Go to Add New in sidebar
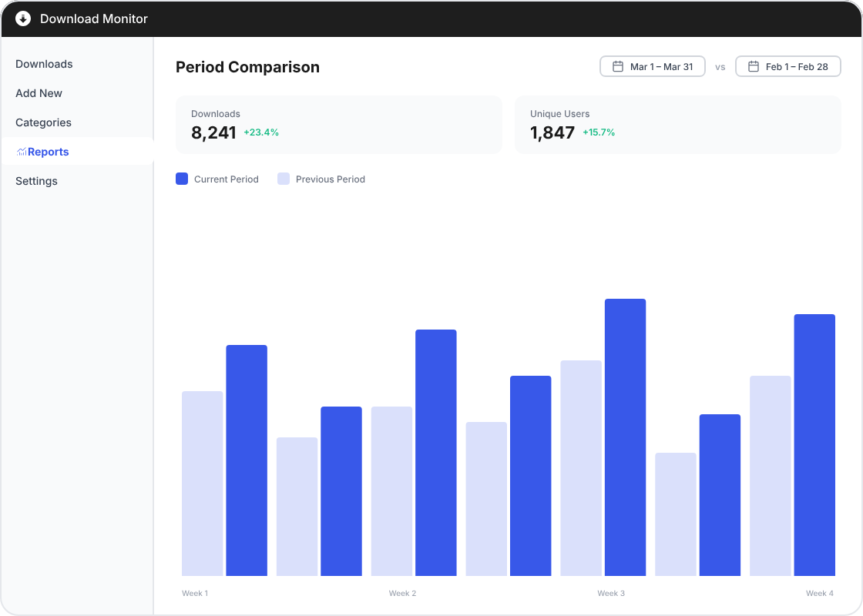This screenshot has height=616, width=863. click(x=39, y=93)
